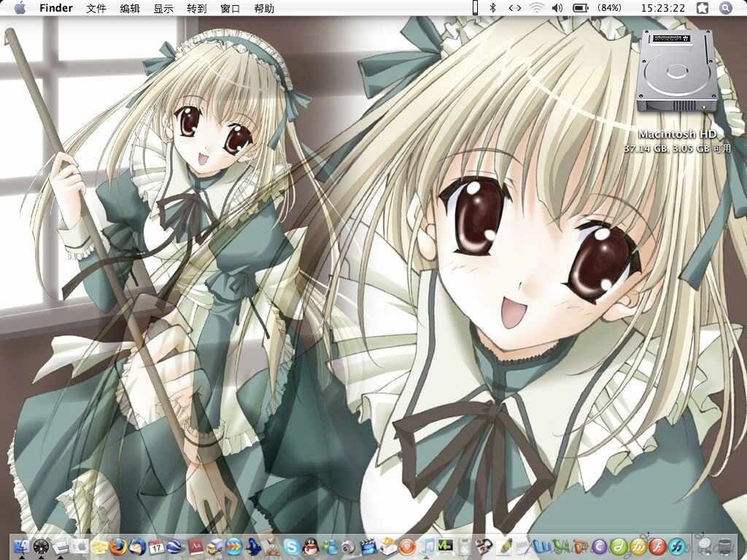
Task: Click the Wi-Fi signal icon
Action: point(536,8)
